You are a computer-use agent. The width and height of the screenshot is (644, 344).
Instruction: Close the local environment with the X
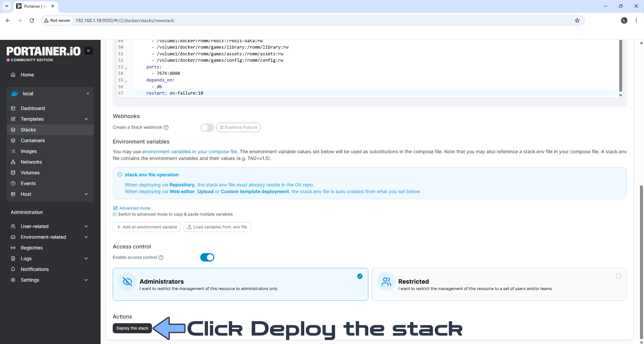88,94
